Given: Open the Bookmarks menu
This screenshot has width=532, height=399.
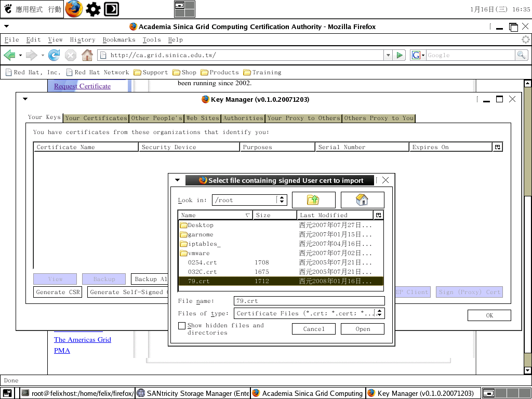Looking at the screenshot, I should tap(119, 39).
